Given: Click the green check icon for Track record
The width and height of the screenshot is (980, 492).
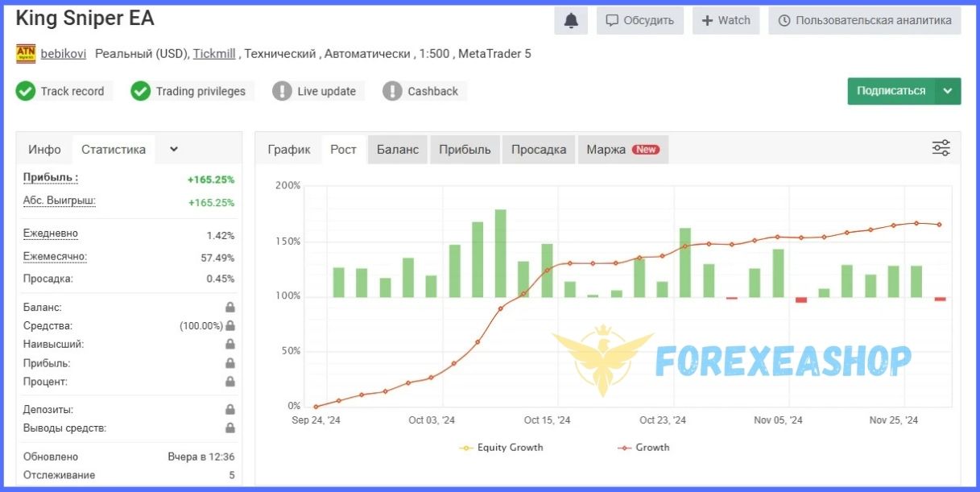Looking at the screenshot, I should (26, 91).
